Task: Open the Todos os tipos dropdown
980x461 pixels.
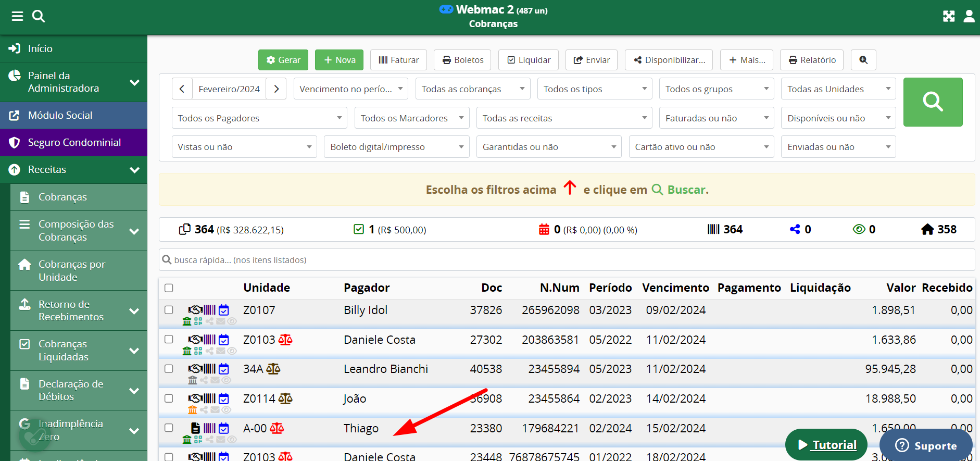Action: (x=595, y=89)
